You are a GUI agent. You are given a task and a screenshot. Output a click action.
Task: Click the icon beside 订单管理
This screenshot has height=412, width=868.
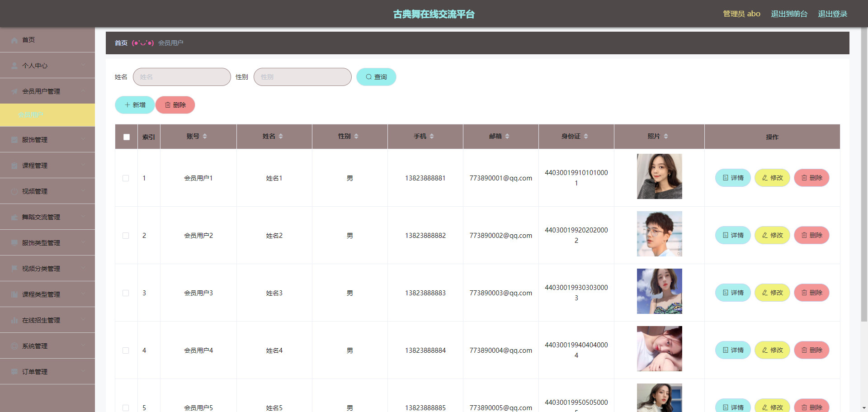[14, 372]
